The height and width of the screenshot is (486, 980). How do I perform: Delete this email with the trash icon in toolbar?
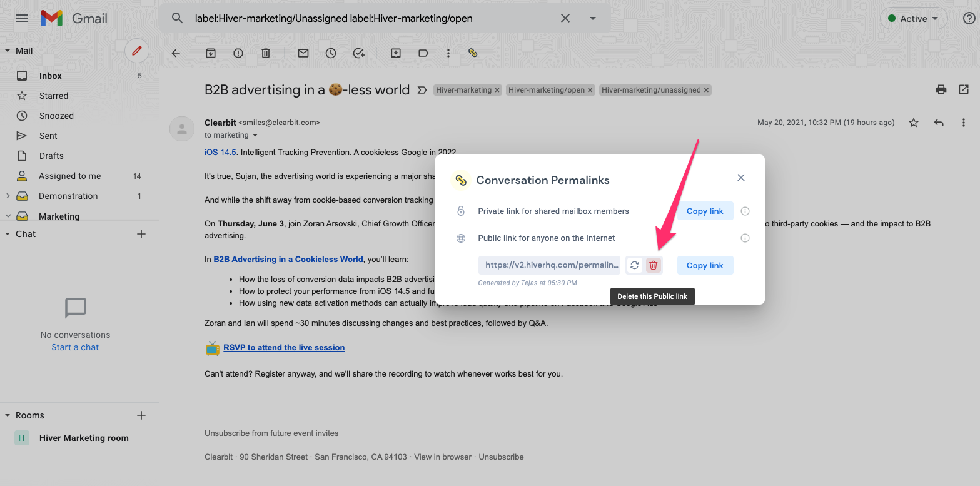[x=266, y=53]
